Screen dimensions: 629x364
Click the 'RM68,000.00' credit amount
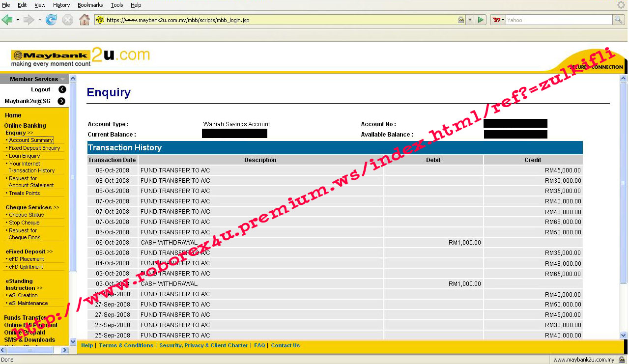point(563,222)
